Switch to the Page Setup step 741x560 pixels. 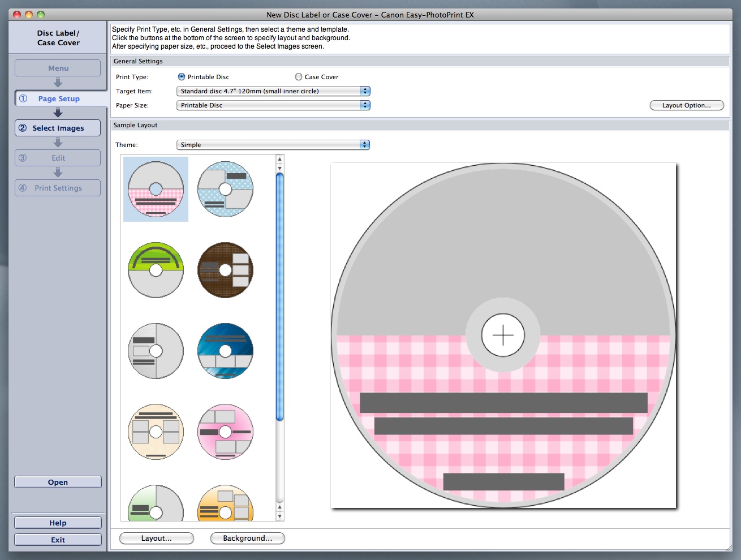pos(58,98)
